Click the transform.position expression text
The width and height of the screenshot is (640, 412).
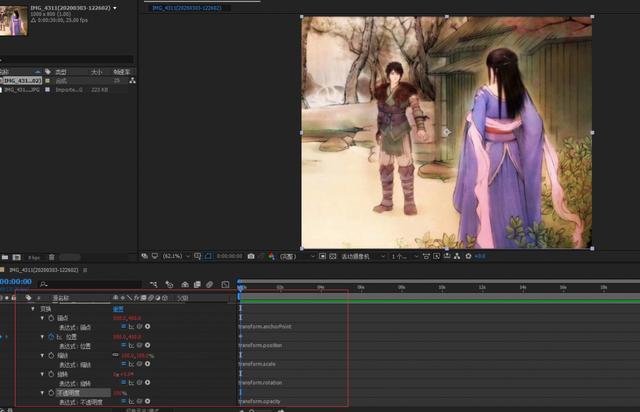pos(260,345)
